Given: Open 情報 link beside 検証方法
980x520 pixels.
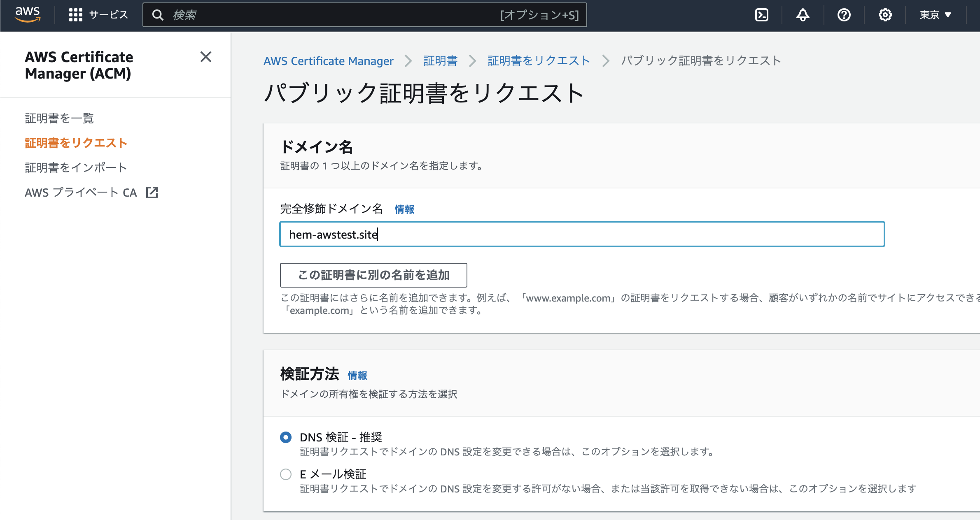Looking at the screenshot, I should pyautogui.click(x=357, y=375).
